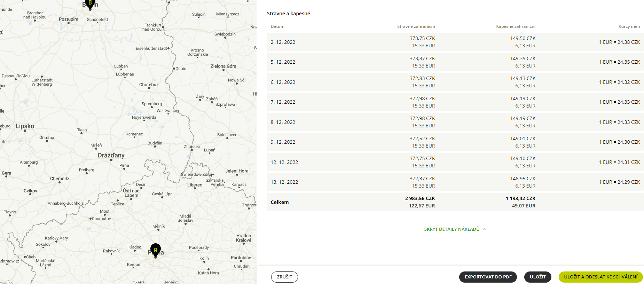The image size is (644, 284).
Task: Click map marker B at Berlin
Action: pos(90,4)
